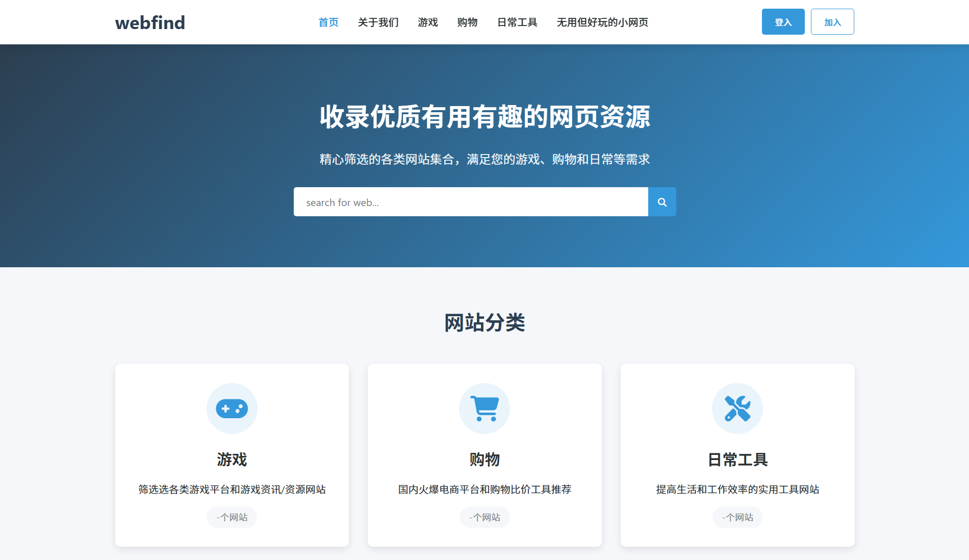Viewport: 969px width, 560px height.
Task: Click the shopping cart icon
Action: click(484, 408)
